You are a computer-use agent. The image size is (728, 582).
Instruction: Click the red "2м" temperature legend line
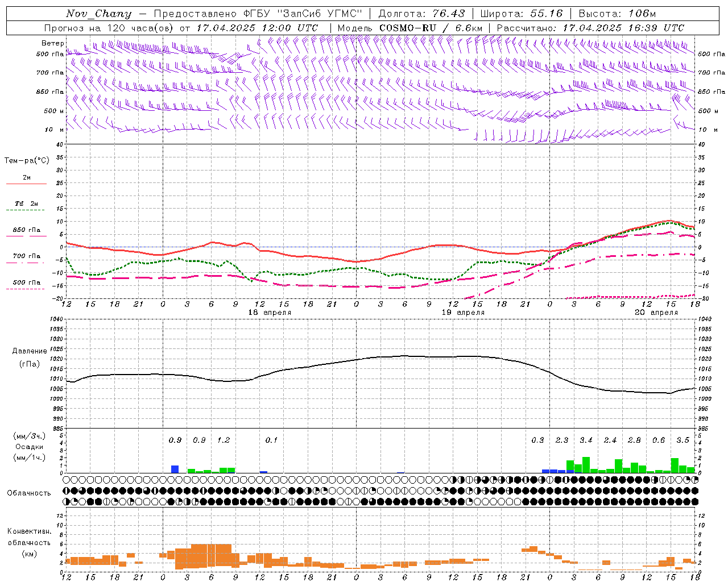(27, 184)
